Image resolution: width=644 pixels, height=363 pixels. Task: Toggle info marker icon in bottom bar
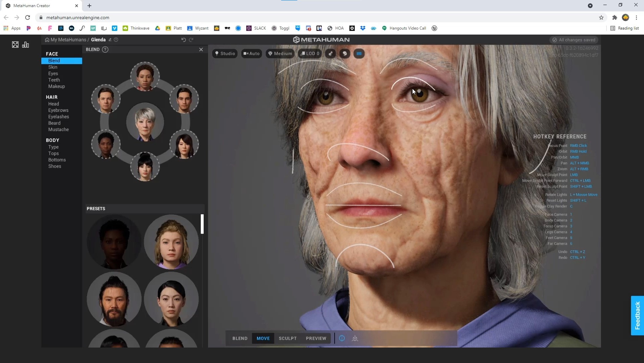(x=342, y=338)
